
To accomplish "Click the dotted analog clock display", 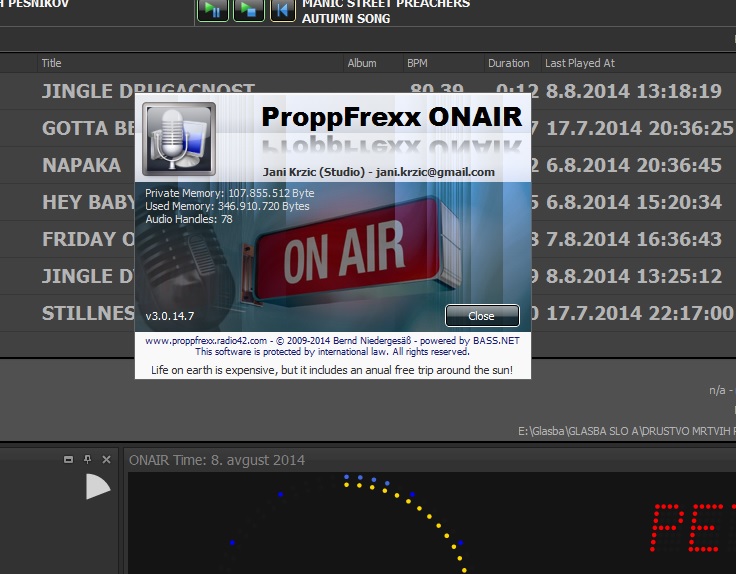I will coord(347,523).
